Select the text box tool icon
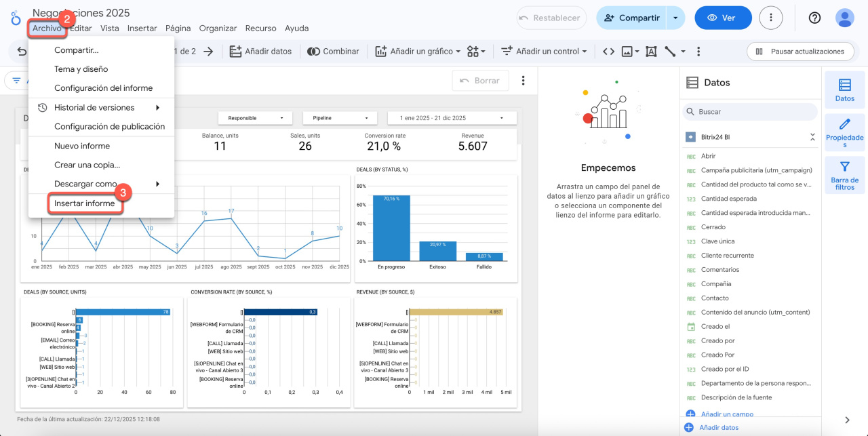The height and width of the screenshot is (436, 868). pos(651,52)
